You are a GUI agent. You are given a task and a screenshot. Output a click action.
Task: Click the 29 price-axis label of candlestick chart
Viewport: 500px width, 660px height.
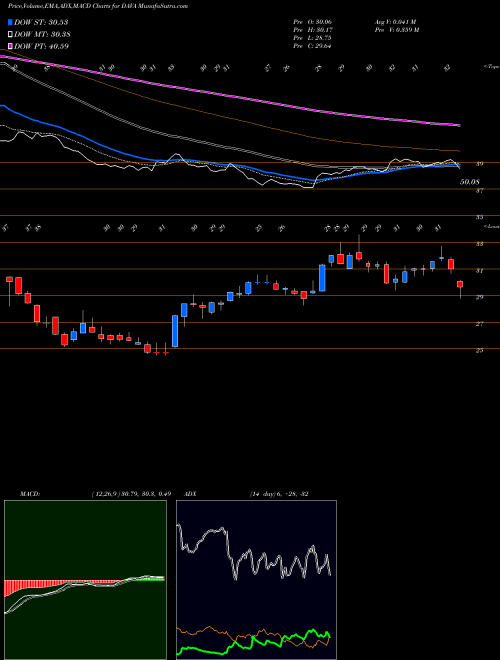(x=479, y=297)
